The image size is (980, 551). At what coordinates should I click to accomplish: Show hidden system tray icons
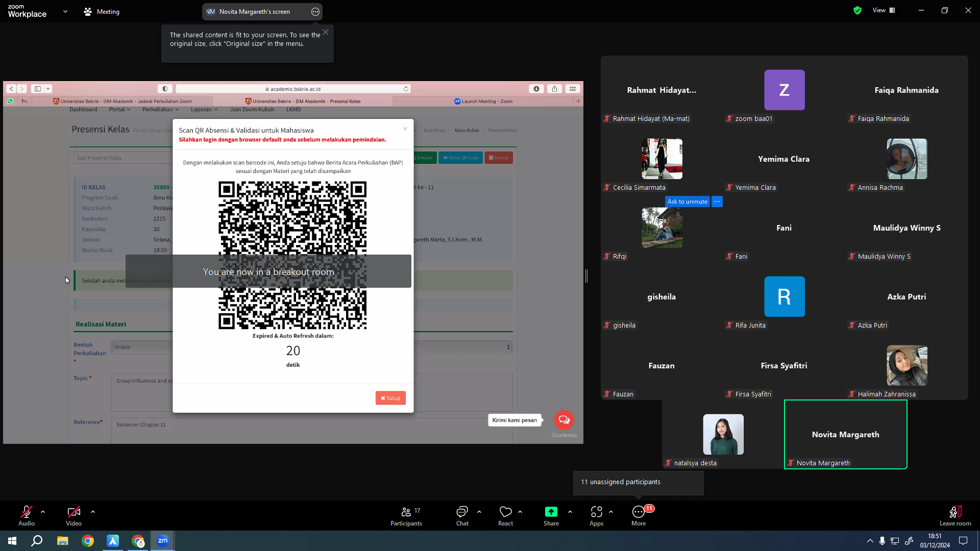870,541
